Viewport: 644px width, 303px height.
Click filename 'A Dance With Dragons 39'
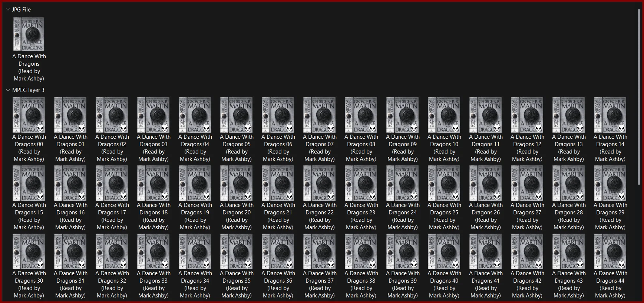(x=403, y=284)
